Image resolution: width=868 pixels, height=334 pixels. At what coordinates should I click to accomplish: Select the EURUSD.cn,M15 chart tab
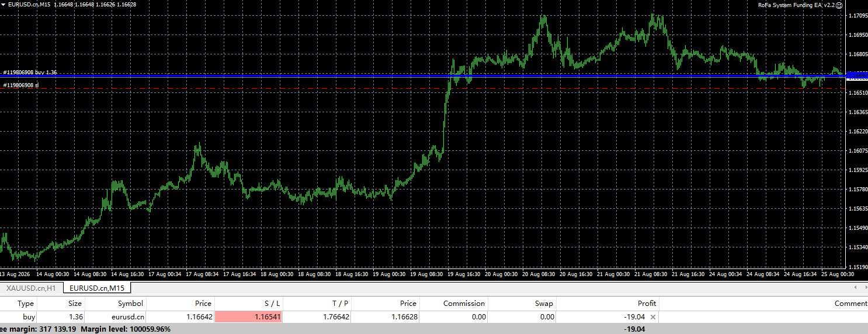click(x=97, y=288)
